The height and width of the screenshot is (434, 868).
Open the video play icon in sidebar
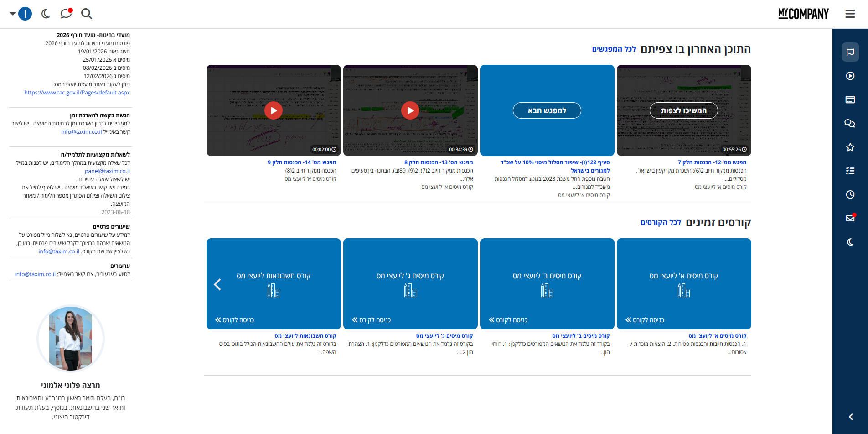click(850, 76)
